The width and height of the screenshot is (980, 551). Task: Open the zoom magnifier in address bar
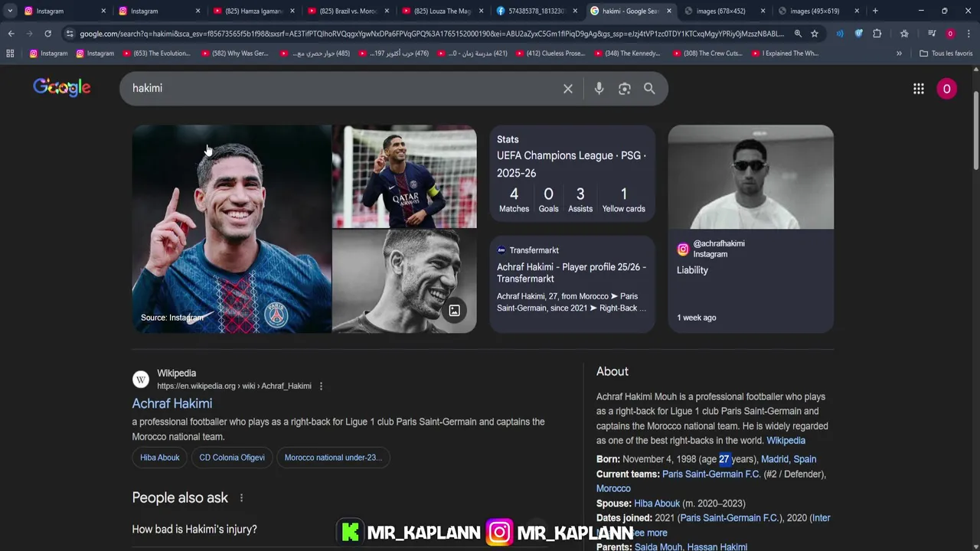tap(798, 34)
